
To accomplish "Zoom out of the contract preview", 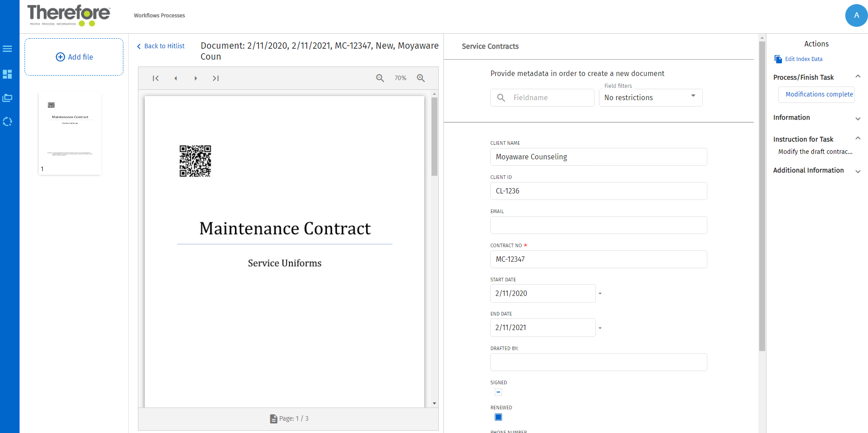I will [x=380, y=78].
